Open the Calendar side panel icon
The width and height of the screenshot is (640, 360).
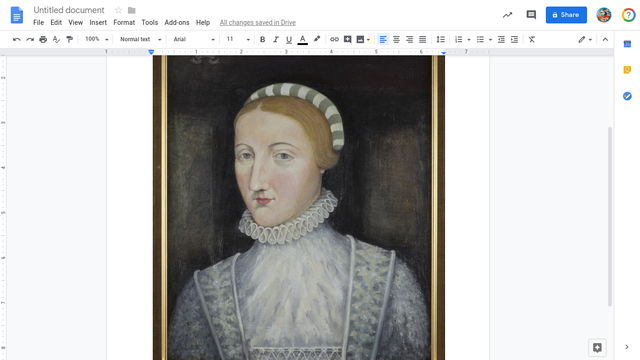(x=627, y=44)
